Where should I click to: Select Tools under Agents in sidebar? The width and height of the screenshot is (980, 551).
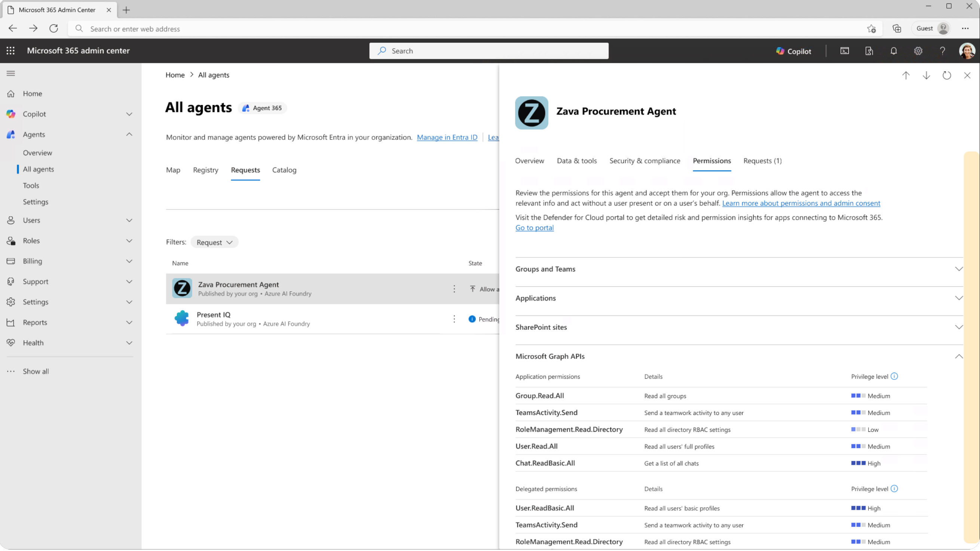pyautogui.click(x=31, y=185)
